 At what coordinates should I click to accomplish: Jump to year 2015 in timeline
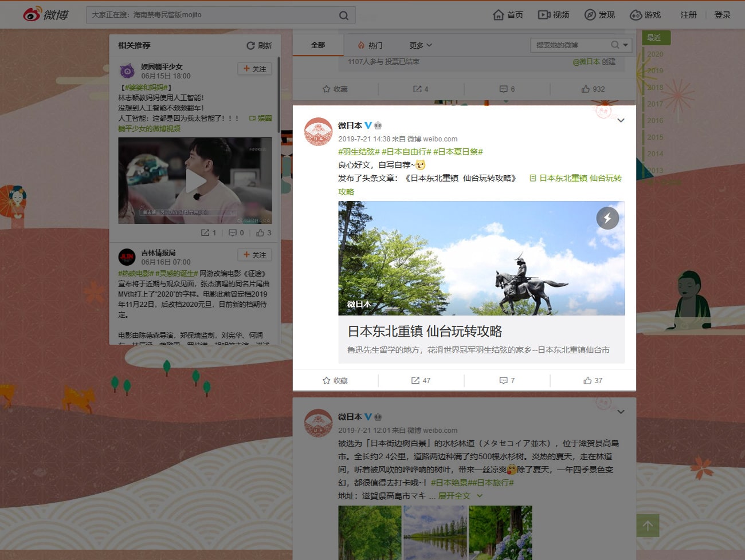coord(655,137)
